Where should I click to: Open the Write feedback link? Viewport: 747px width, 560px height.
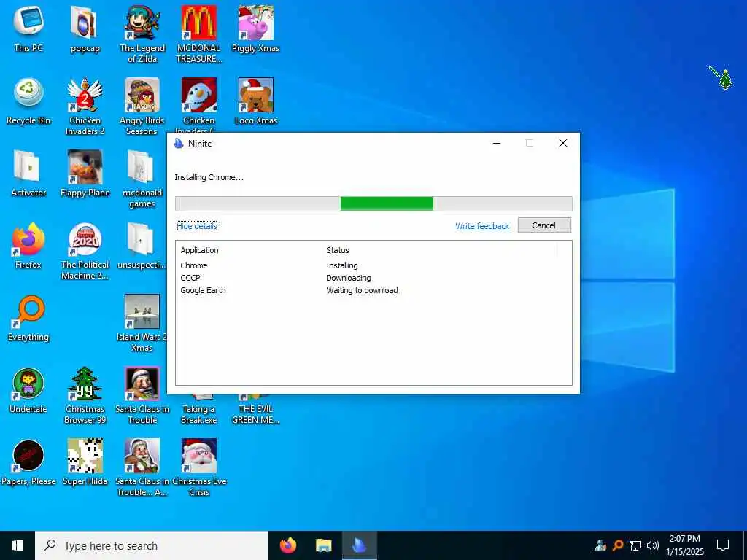click(482, 226)
